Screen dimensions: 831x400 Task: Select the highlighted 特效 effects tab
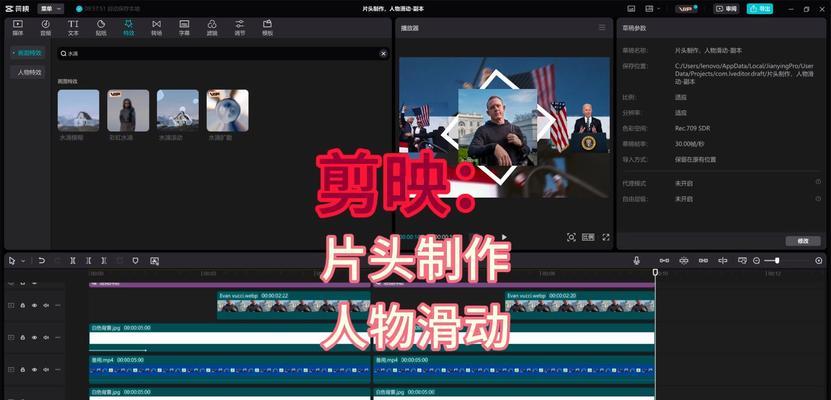coord(128,28)
